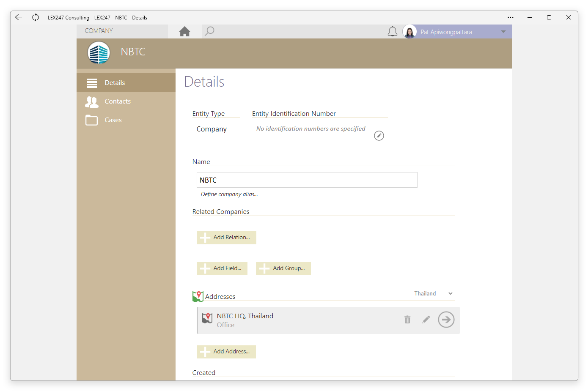Maximize the application window
This screenshot has width=588, height=391.
(x=549, y=17)
